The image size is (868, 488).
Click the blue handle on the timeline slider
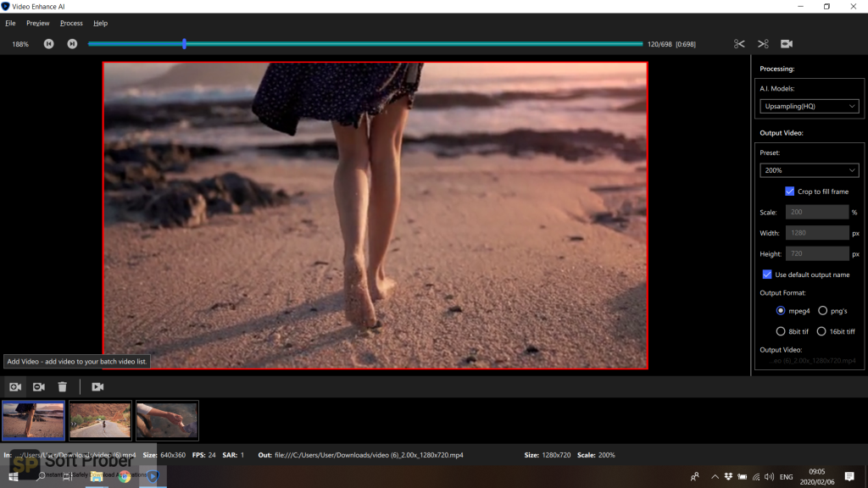pyautogui.click(x=185, y=44)
